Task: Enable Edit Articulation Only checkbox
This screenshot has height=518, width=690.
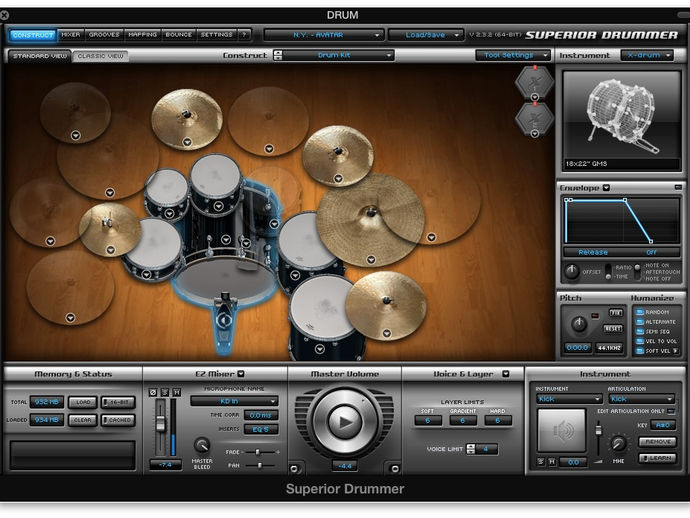Action: click(670, 411)
